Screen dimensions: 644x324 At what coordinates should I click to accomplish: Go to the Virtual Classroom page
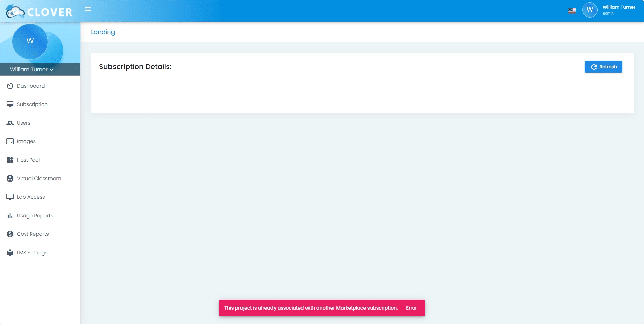[x=39, y=179]
